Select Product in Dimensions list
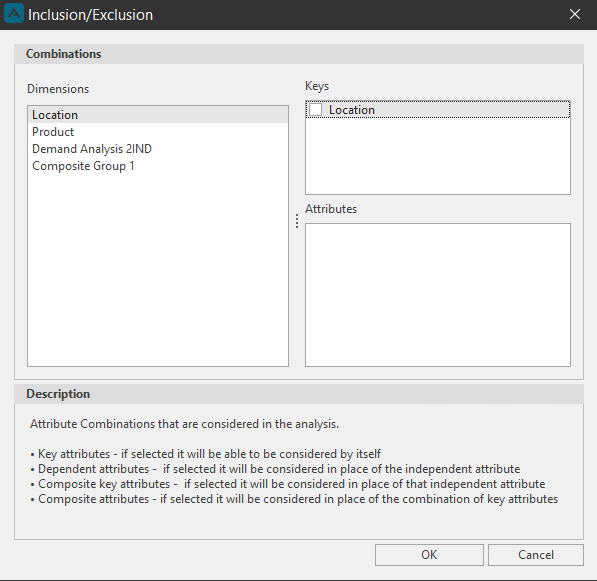597x581 pixels. 158,132
